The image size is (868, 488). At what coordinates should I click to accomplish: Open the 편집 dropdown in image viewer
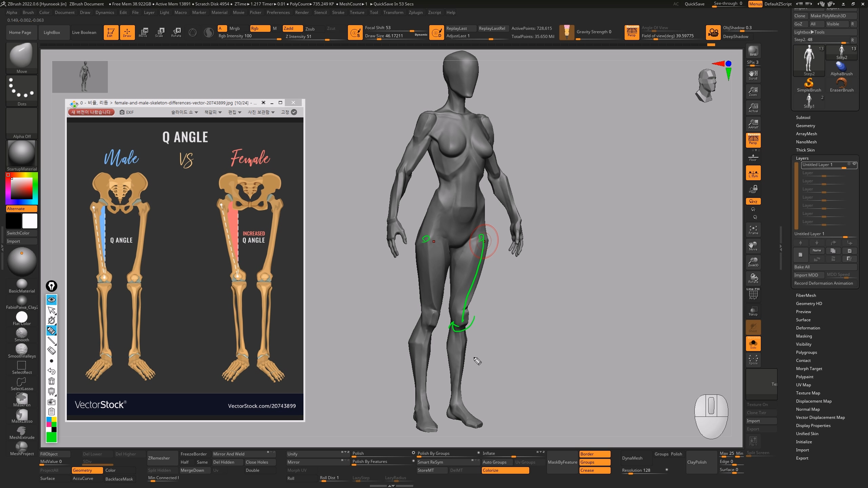point(235,112)
